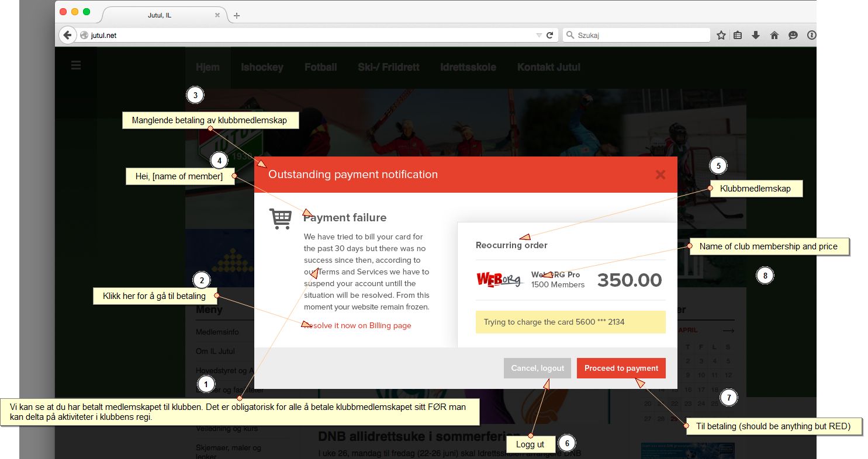Open the hamburger menu on the site
The image size is (868, 459).
click(76, 65)
